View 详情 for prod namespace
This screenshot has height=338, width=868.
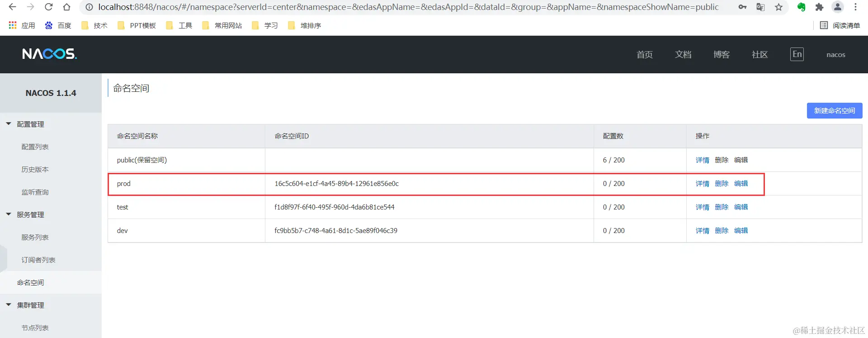click(x=703, y=183)
